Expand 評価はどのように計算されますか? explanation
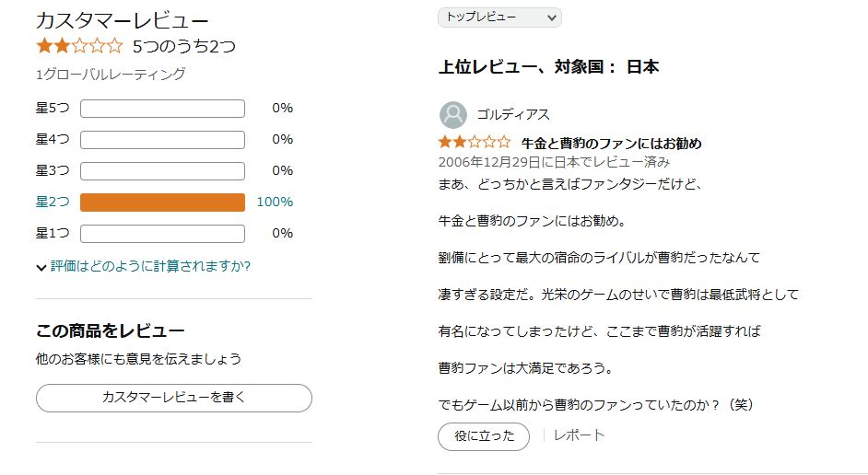This screenshot has width=868, height=475. click(150, 266)
